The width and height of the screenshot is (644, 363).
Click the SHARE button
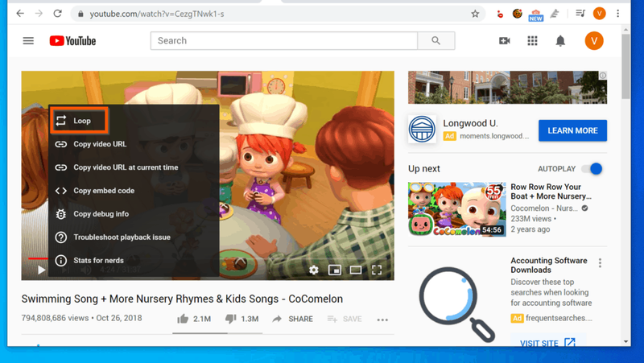click(292, 319)
